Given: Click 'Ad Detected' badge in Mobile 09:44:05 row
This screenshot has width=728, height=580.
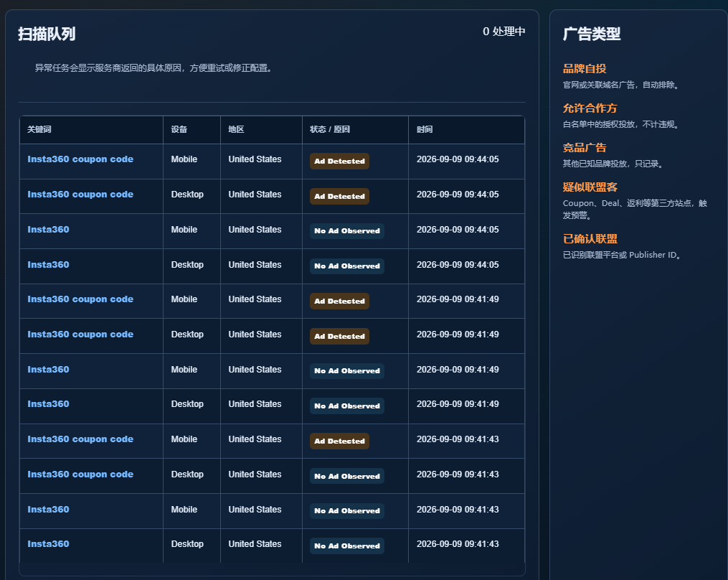Looking at the screenshot, I should pos(339,162).
